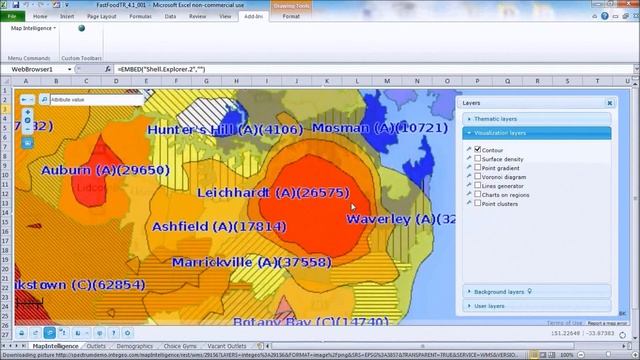640x360 pixels.
Task: Open the File tab
Action: [x=12, y=16]
